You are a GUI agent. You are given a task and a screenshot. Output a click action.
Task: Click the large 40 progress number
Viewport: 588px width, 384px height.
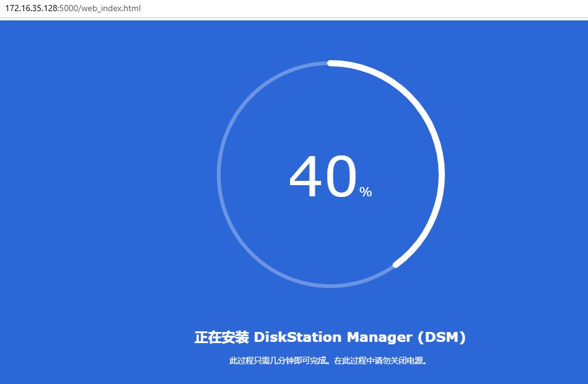(323, 178)
